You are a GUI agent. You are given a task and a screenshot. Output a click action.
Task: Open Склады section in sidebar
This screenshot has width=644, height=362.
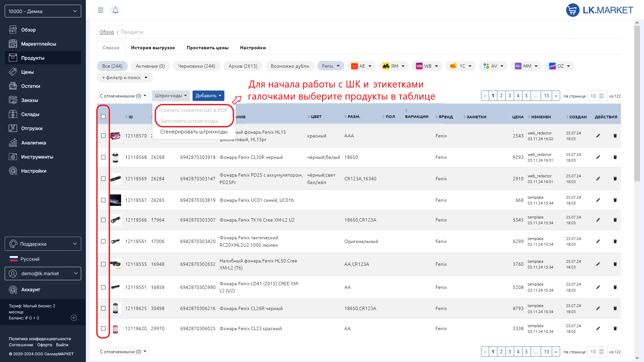pos(30,114)
